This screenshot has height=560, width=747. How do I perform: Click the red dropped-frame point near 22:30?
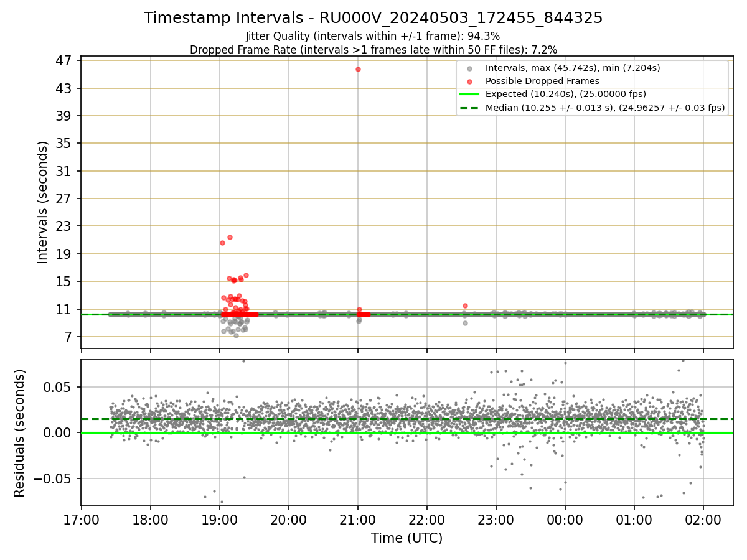tap(465, 306)
